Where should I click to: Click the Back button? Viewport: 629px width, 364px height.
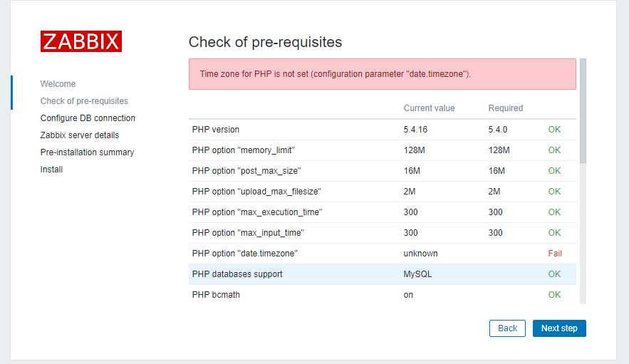[507, 328]
